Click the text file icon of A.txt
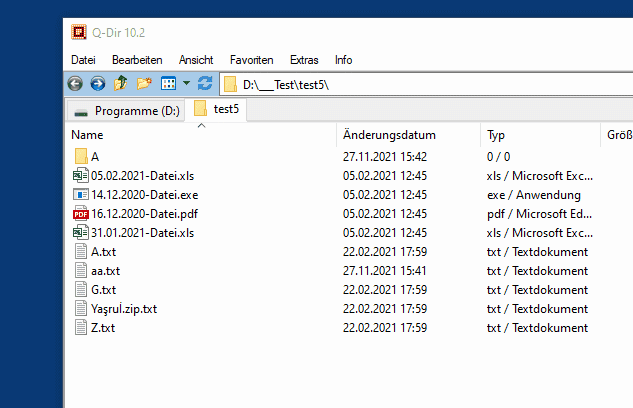This screenshot has width=633, height=408. (x=81, y=251)
